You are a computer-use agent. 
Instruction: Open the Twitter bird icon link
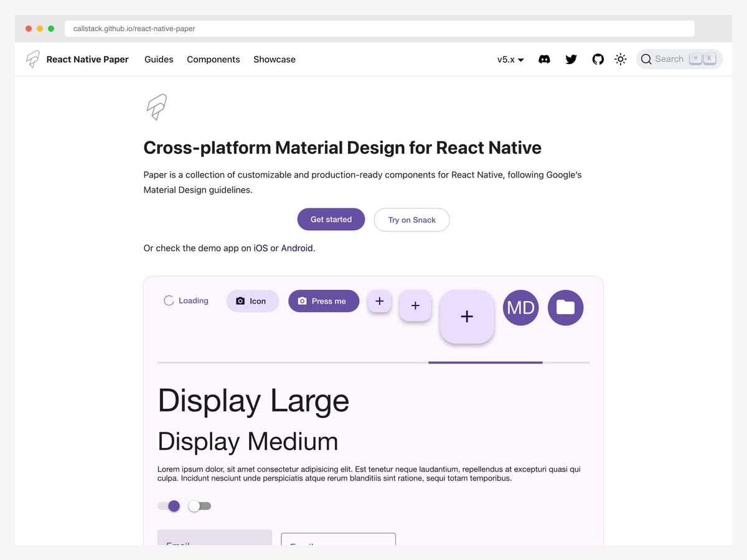(x=571, y=59)
